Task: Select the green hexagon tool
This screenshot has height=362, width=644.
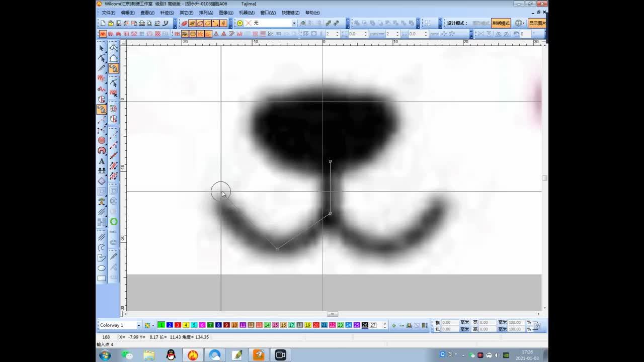Action: click(114, 222)
